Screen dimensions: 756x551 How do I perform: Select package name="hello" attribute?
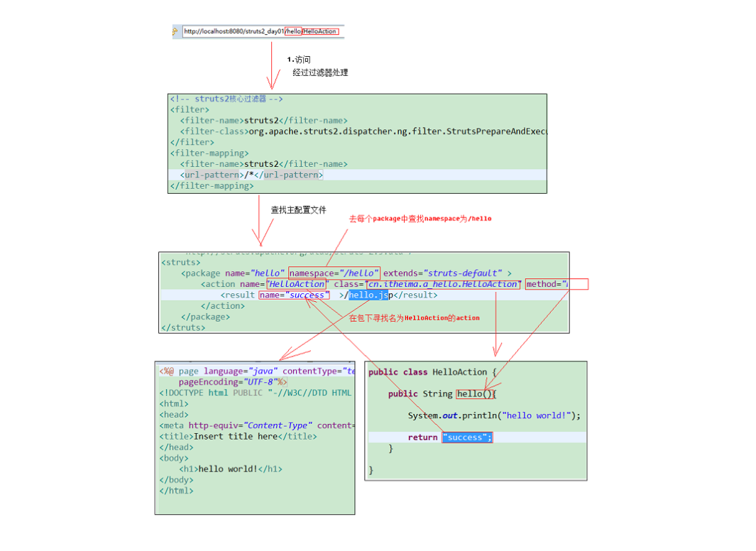pos(255,273)
